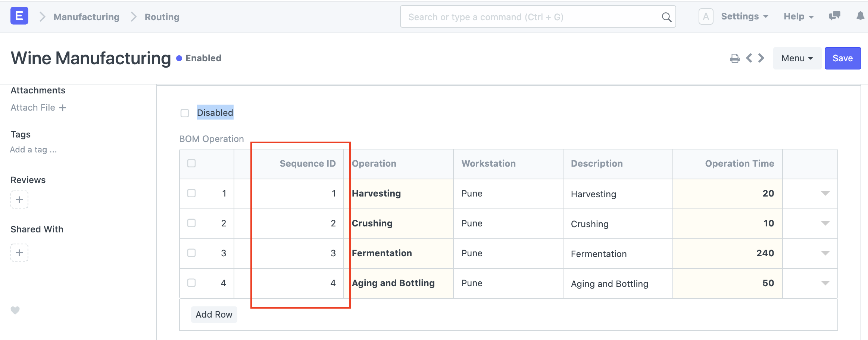The height and width of the screenshot is (340, 868).
Task: Click the plus icon beside Attach File
Action: point(63,108)
